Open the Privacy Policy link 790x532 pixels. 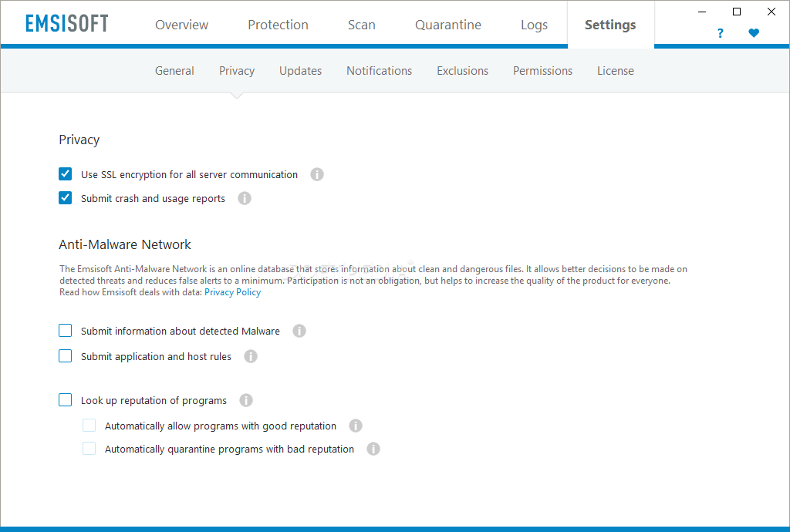(233, 292)
